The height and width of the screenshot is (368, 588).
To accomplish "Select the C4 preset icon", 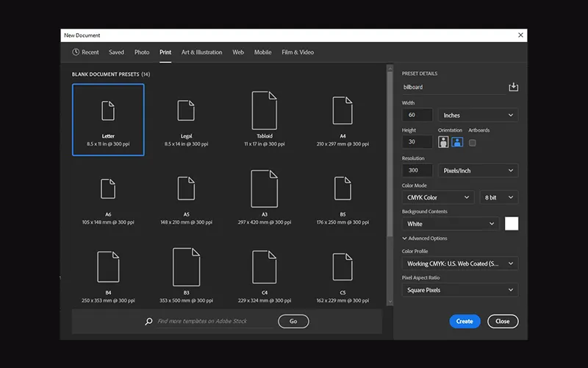I will click(265, 267).
